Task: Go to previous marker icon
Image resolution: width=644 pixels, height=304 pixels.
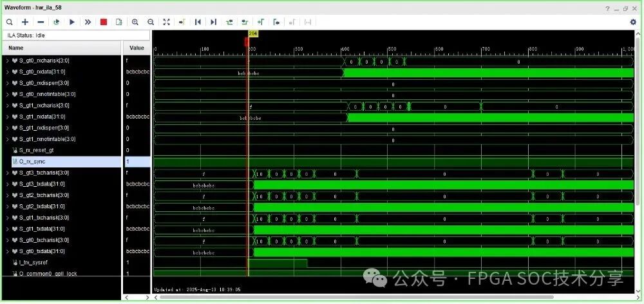Action: click(276, 22)
